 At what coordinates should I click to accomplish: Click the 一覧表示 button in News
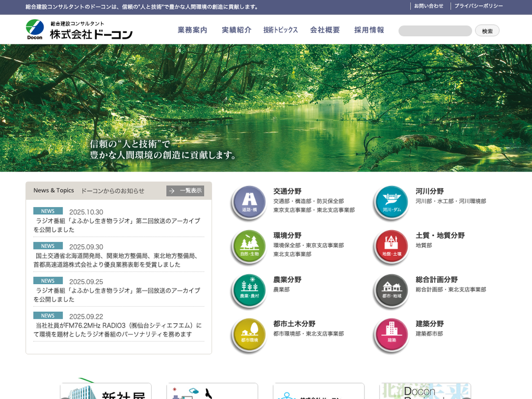coord(185,191)
